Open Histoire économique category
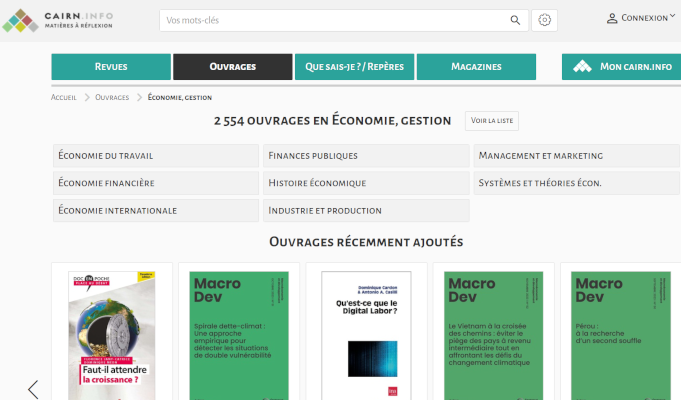Image resolution: width=681 pixels, height=400 pixels. [366, 183]
